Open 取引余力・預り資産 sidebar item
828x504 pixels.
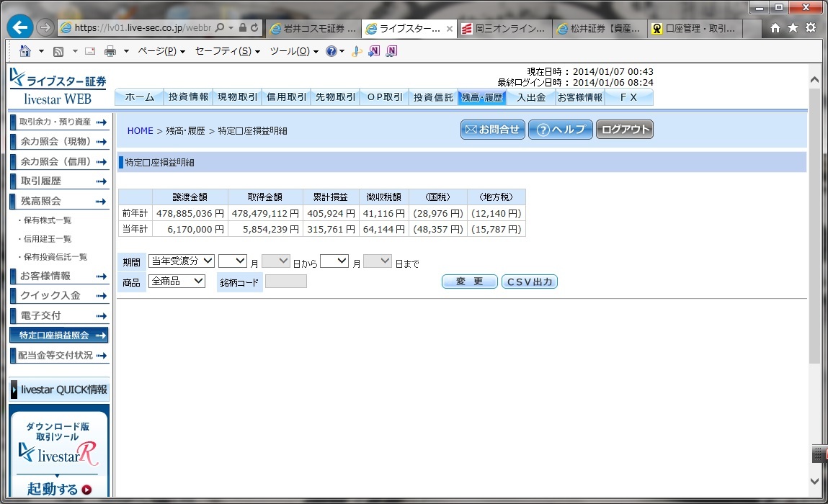pyautogui.click(x=59, y=122)
